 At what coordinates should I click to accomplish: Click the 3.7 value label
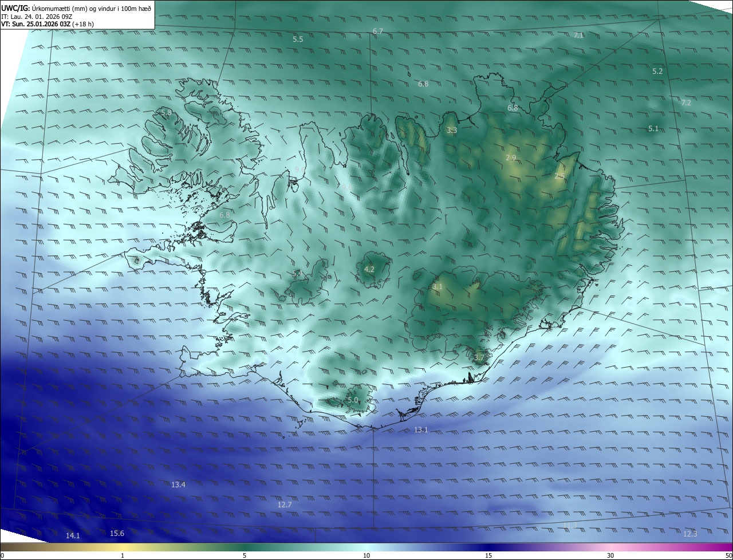coord(479,357)
